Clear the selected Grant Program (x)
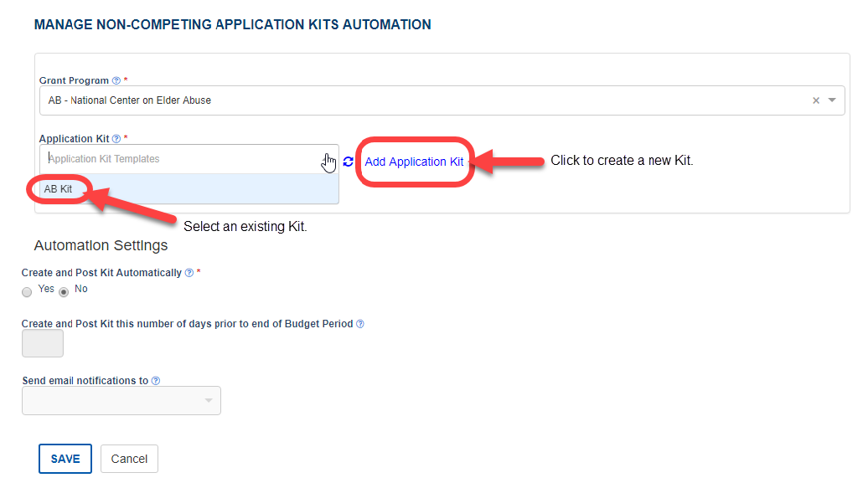 point(816,100)
